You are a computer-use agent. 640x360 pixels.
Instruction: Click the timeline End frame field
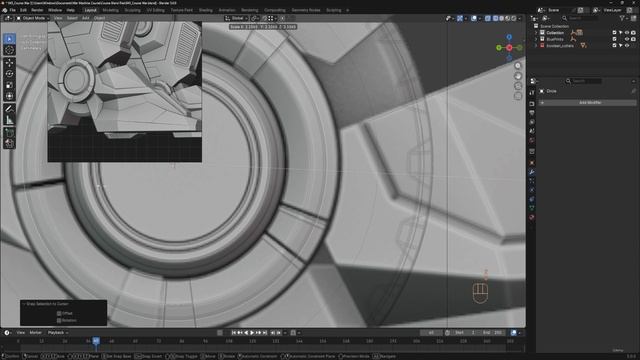tap(493, 333)
